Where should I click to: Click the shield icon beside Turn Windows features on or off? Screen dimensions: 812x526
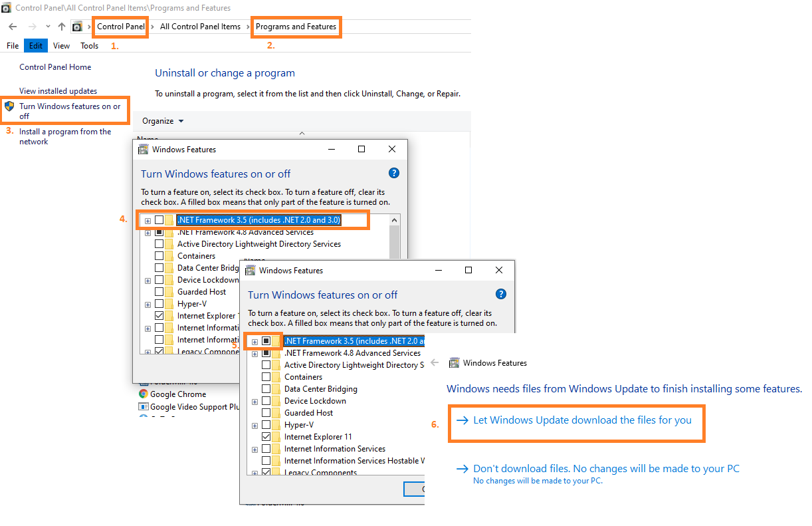tap(9, 106)
